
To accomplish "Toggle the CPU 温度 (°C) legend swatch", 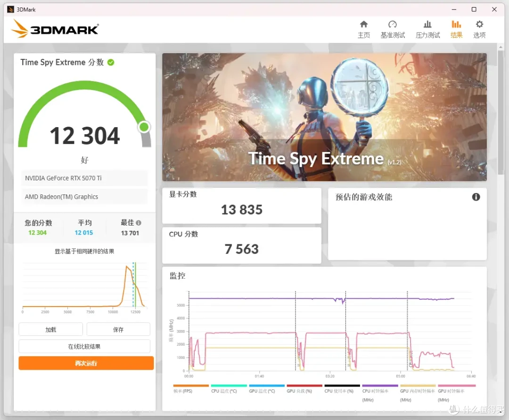I will point(229,386).
